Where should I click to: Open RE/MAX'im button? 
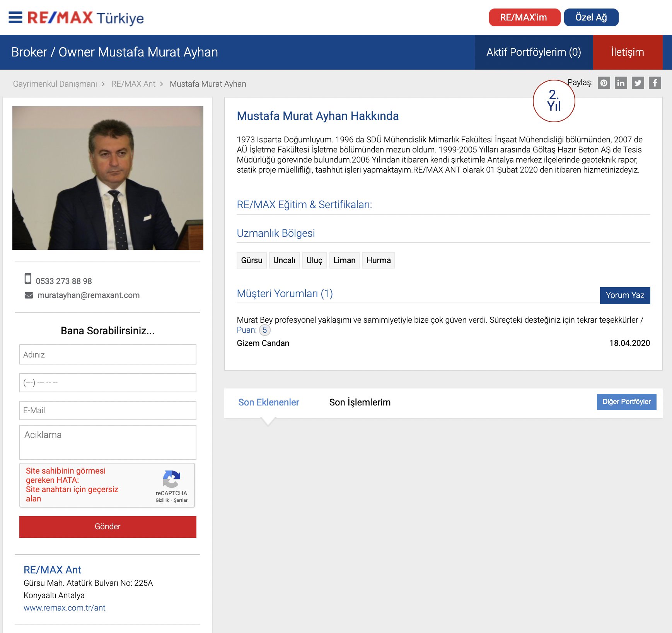524,17
